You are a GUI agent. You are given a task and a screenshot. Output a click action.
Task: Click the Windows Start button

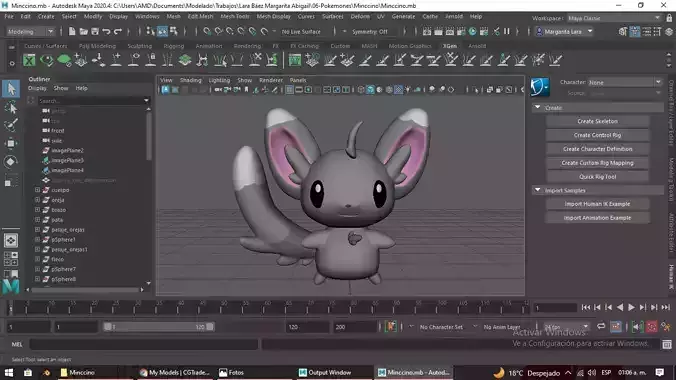(x=9, y=373)
